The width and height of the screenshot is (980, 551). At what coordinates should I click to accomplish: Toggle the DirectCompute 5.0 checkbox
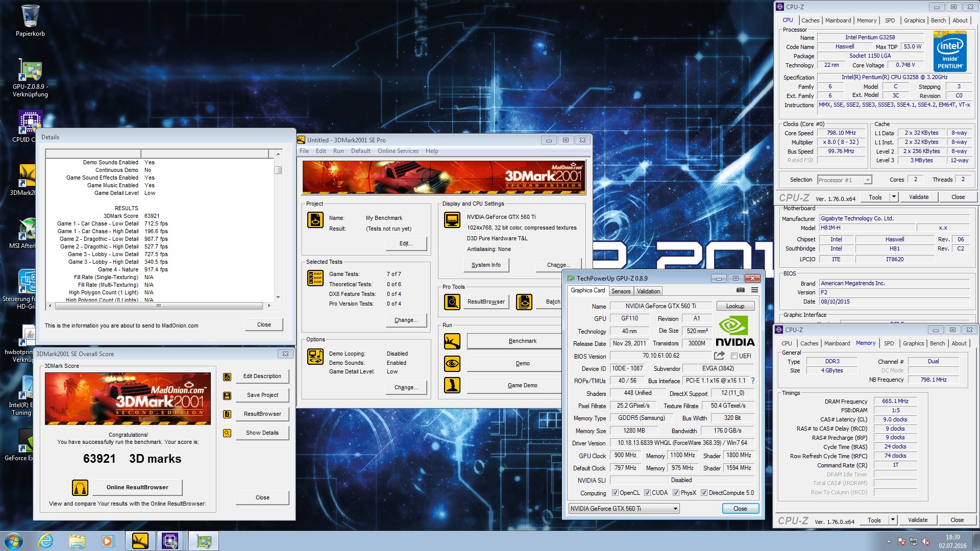point(704,493)
